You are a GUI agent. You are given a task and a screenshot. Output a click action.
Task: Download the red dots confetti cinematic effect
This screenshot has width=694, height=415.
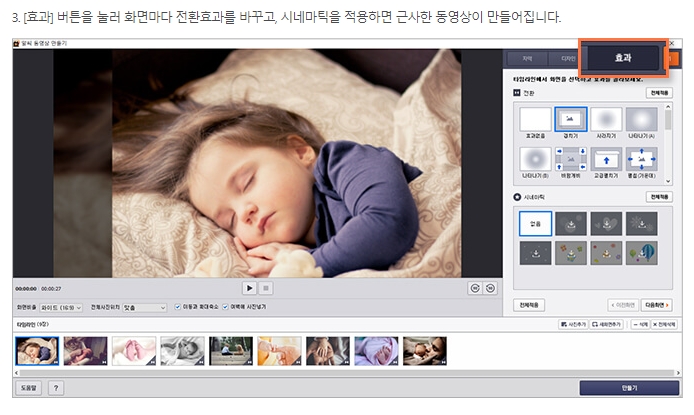tap(606, 253)
